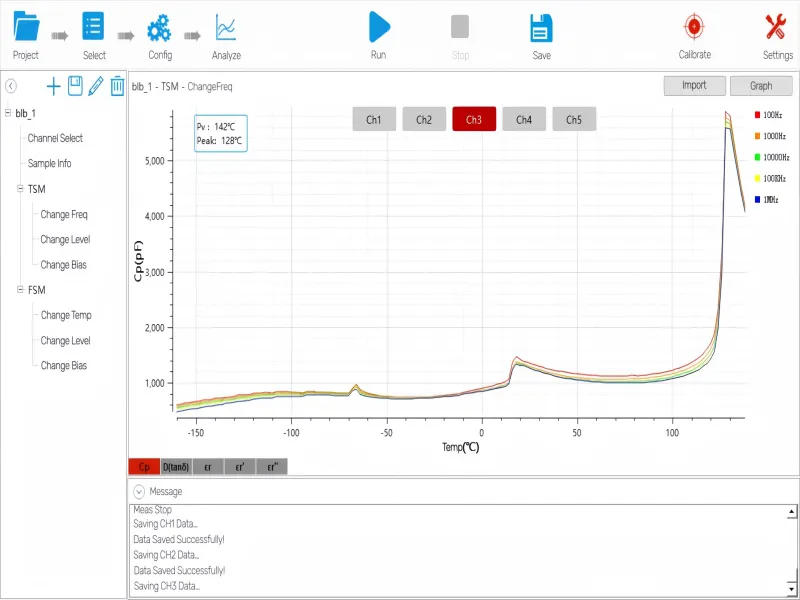The height and width of the screenshot is (600, 800).
Task: Toggle channel Ch5 display
Action: coord(574,120)
